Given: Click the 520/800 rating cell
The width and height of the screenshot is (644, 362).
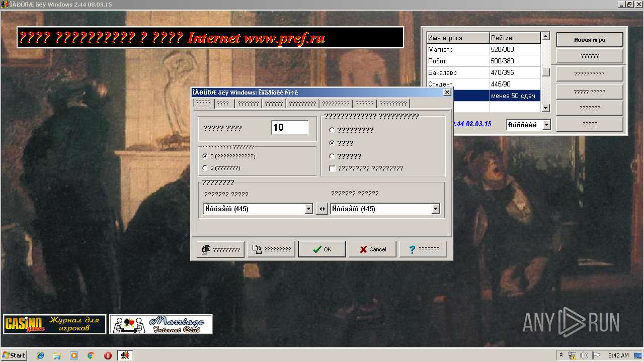Looking at the screenshot, I should [x=515, y=50].
